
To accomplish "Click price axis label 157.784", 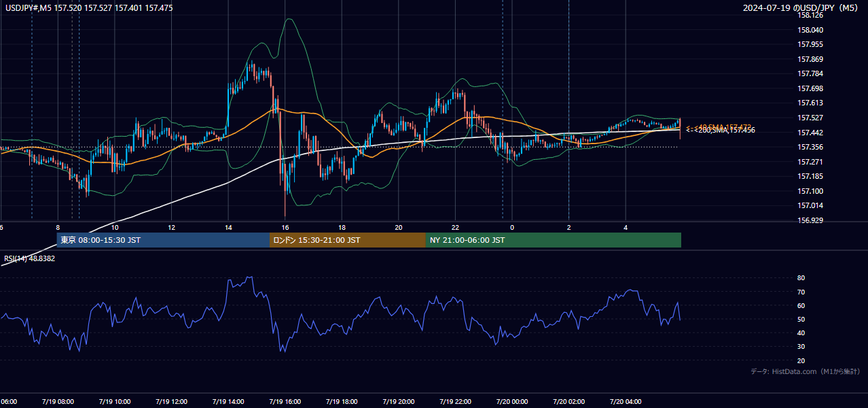I will tap(810, 73).
